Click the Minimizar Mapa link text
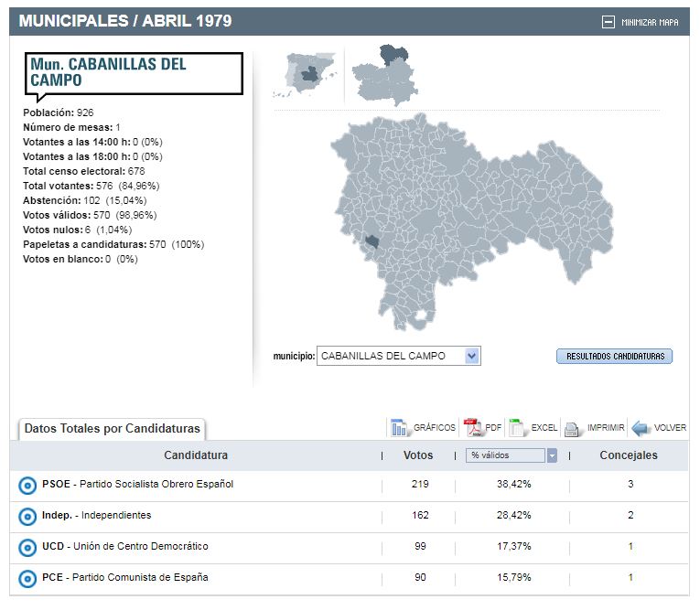The height and width of the screenshot is (610, 700). (650, 22)
